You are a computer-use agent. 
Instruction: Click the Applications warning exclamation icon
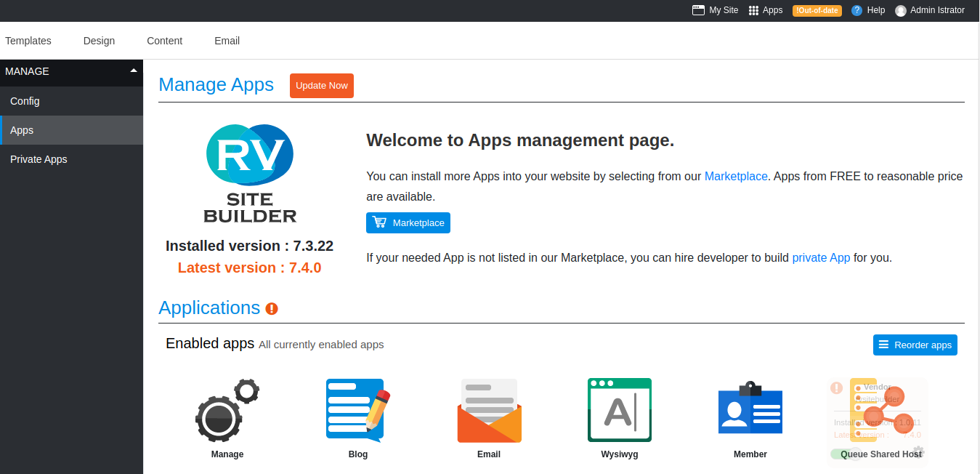272,309
